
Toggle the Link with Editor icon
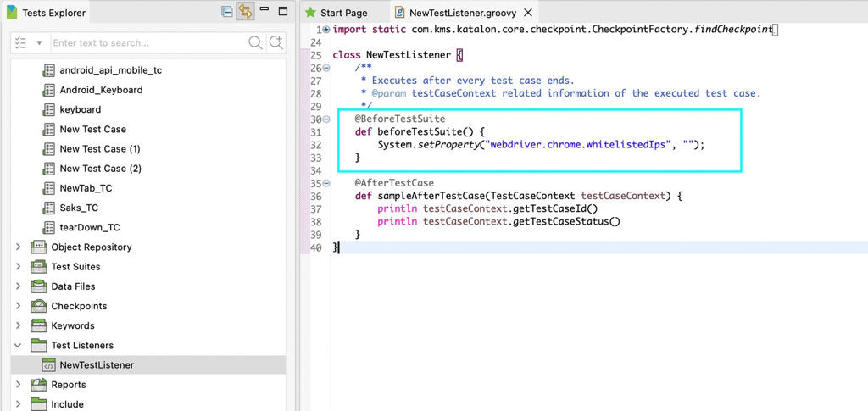click(x=246, y=12)
